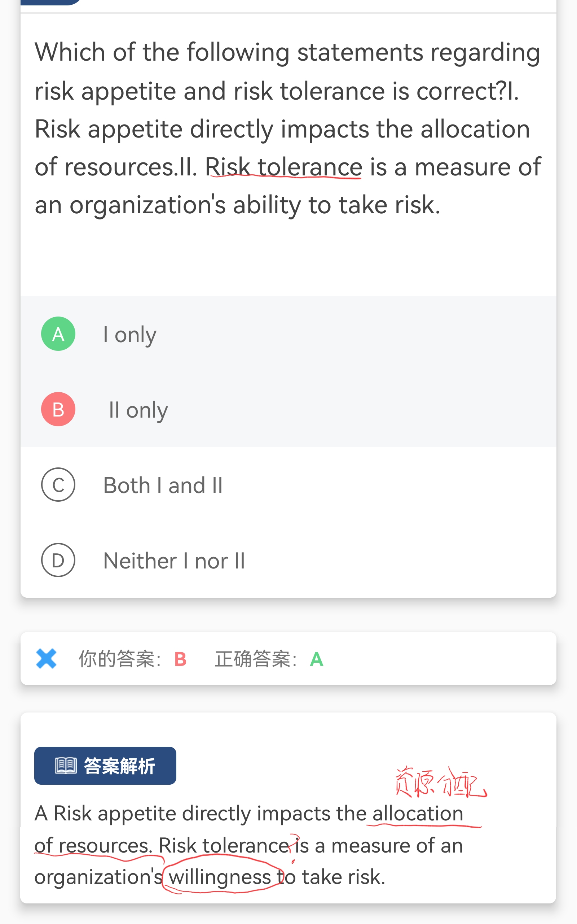Select the green A option circle
The height and width of the screenshot is (924, 577).
pyautogui.click(x=58, y=334)
